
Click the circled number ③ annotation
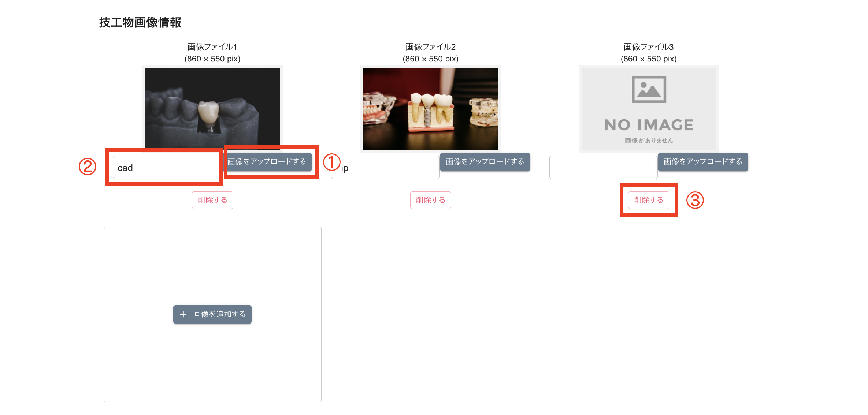(695, 200)
